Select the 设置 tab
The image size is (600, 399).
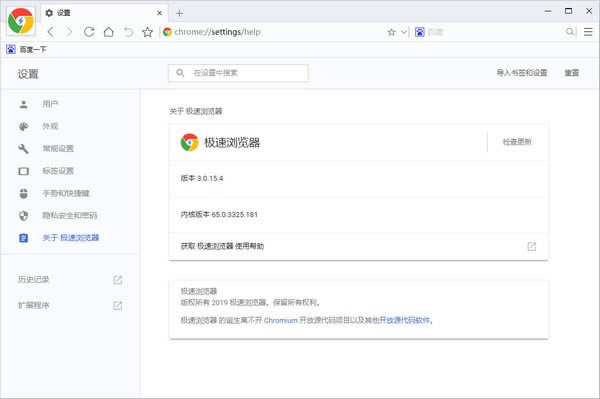point(103,13)
